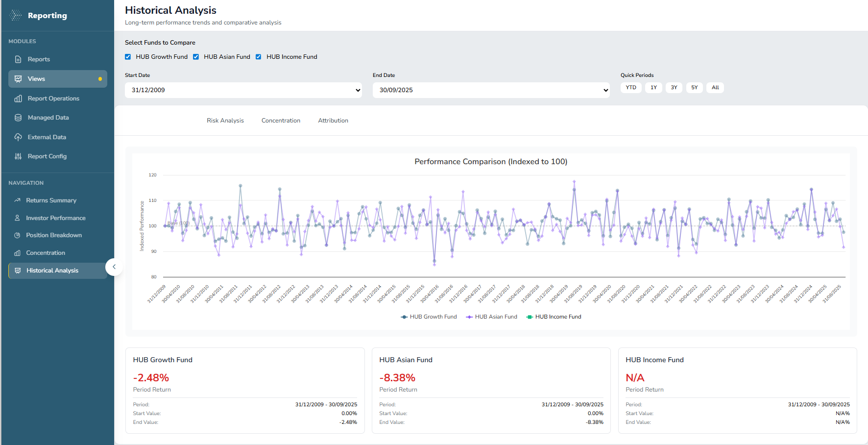The image size is (868, 445).
Task: Click the Returns Summary trend icon
Action: point(17,200)
